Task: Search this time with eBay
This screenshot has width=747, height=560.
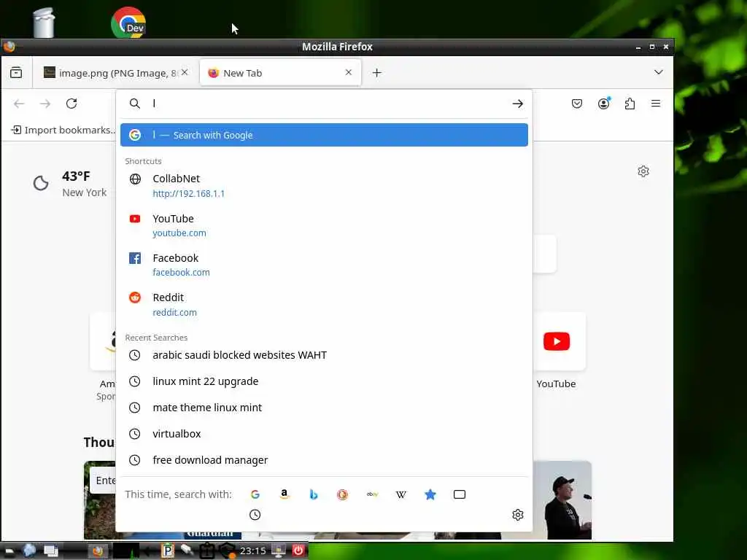Action: pos(372,494)
